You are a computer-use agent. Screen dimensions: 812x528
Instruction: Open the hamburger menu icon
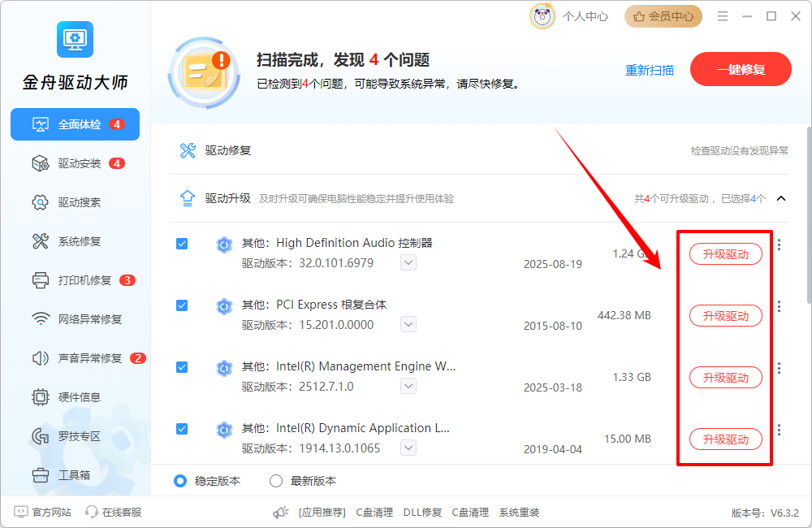[x=723, y=16]
